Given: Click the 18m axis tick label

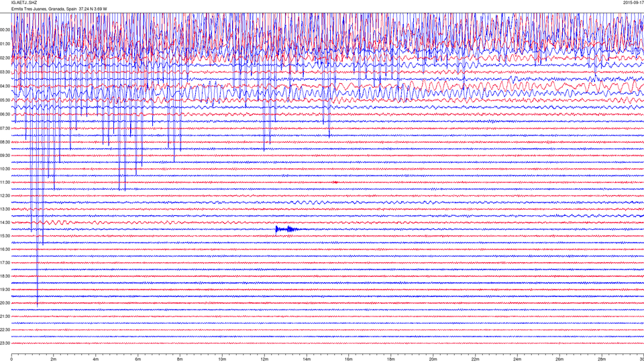Looking at the screenshot, I should pos(390,359).
